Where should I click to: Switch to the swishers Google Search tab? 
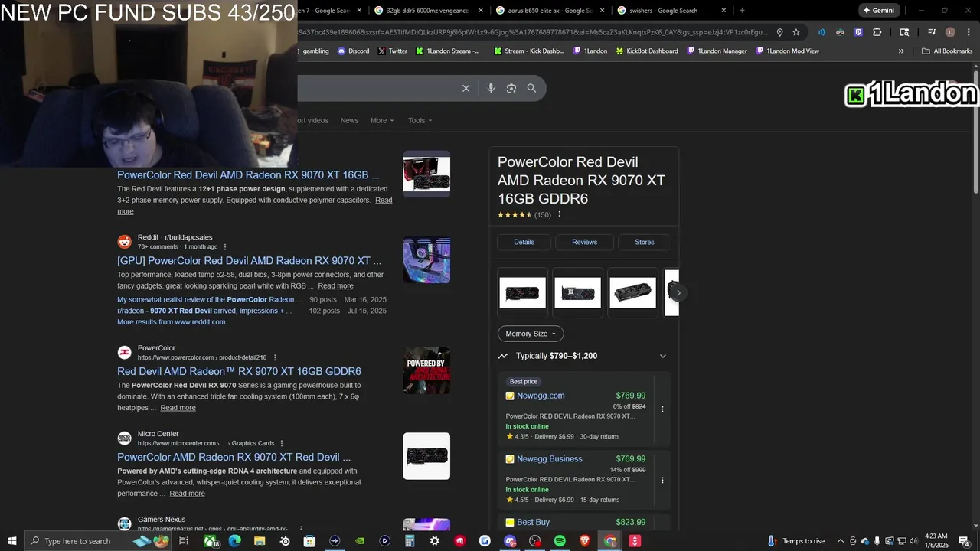pos(663,11)
